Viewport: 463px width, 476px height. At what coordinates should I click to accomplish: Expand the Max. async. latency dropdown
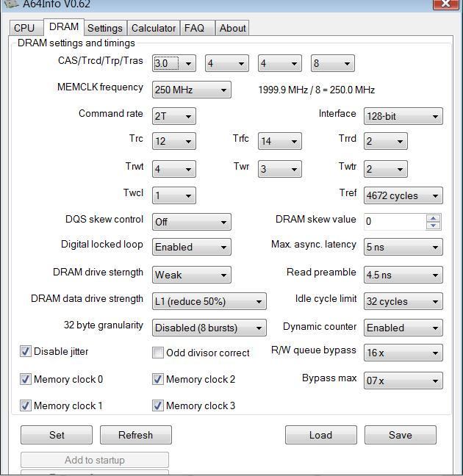click(x=403, y=247)
